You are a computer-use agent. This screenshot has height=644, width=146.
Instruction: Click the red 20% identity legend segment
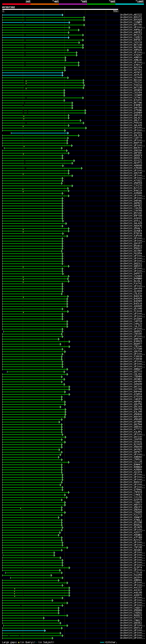click(x=16, y=4)
